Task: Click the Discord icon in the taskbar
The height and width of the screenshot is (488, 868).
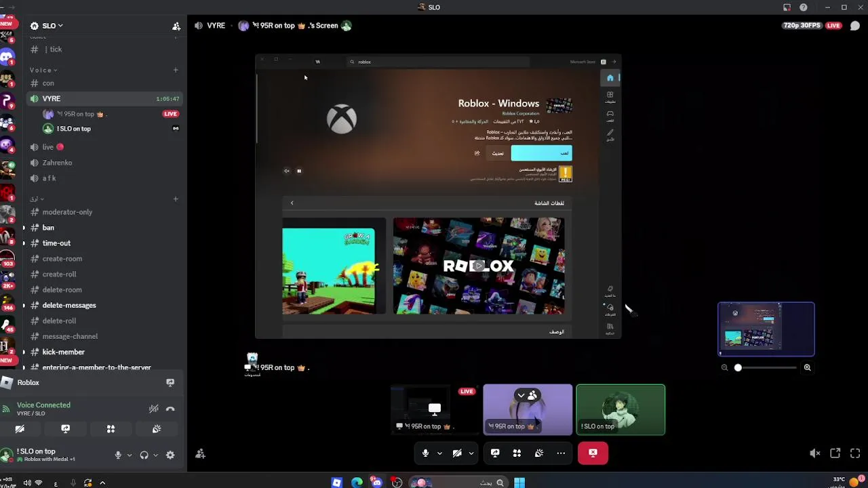Action: (377, 483)
